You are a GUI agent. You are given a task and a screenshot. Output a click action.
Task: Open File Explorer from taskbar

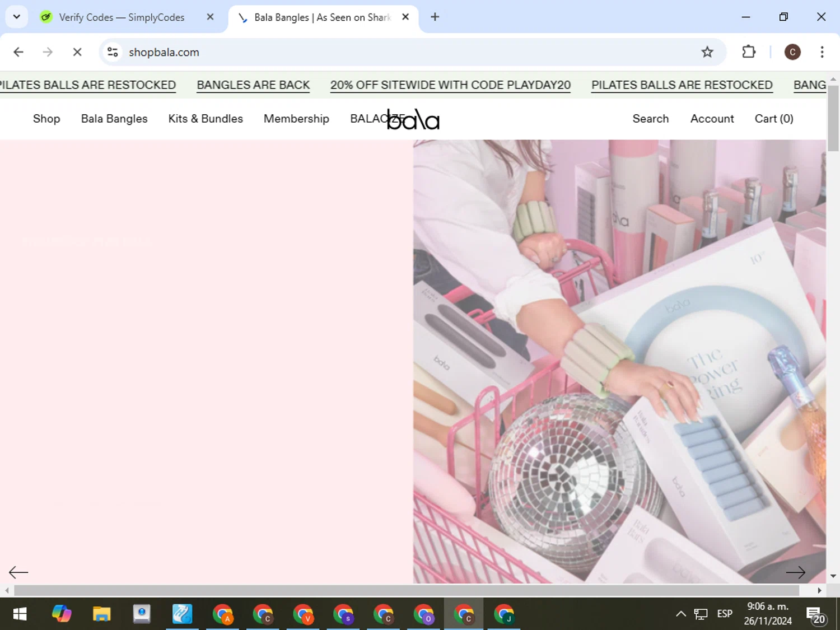coord(102,614)
